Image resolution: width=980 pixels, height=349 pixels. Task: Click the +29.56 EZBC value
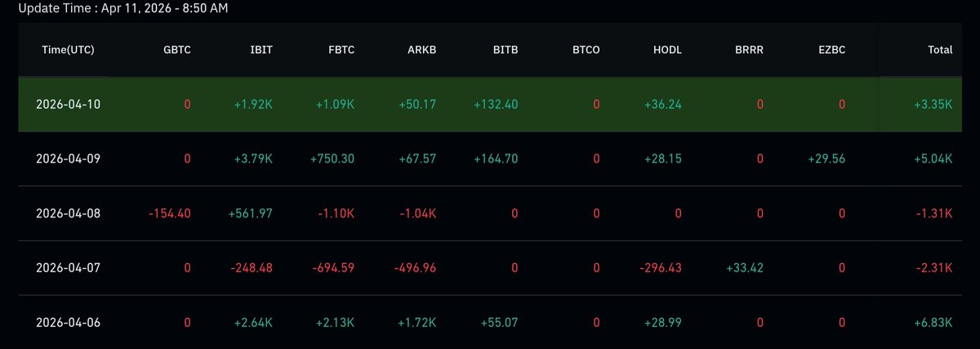(825, 159)
